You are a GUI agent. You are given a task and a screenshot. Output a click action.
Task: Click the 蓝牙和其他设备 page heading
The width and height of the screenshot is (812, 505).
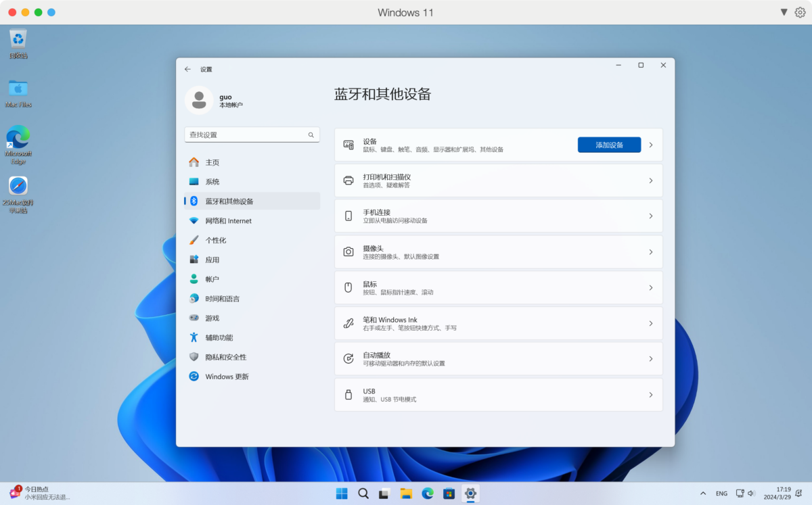pyautogui.click(x=383, y=94)
